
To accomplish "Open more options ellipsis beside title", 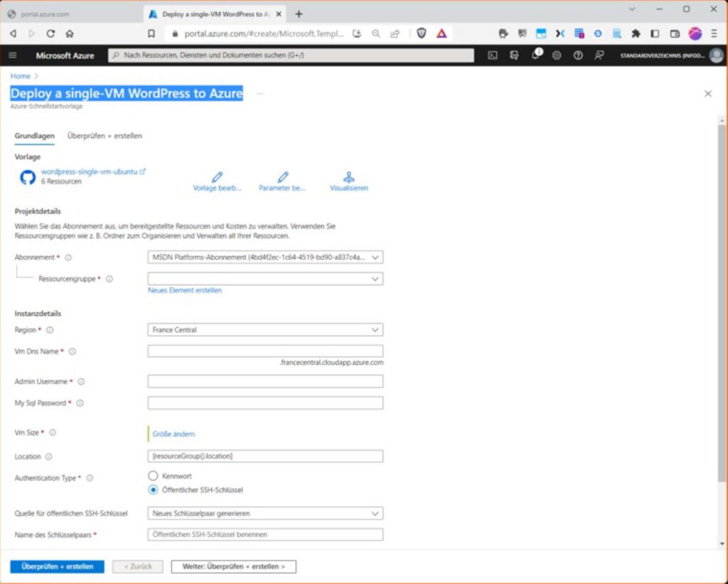I will [260, 94].
